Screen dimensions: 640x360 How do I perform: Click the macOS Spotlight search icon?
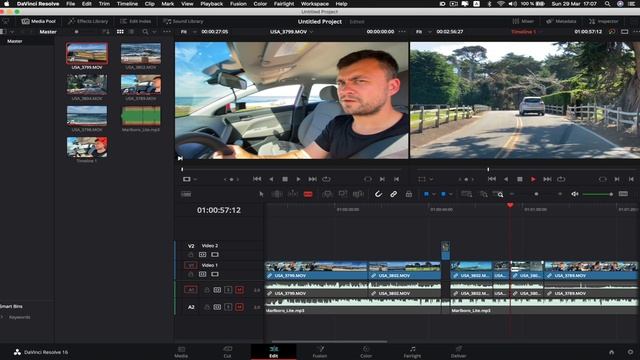pyautogui.click(x=608, y=4)
